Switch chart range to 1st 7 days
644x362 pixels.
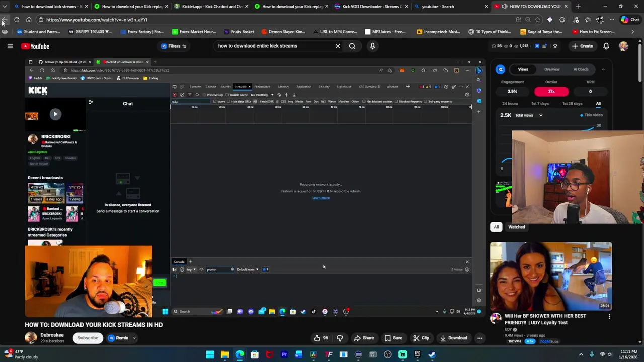[540, 104]
